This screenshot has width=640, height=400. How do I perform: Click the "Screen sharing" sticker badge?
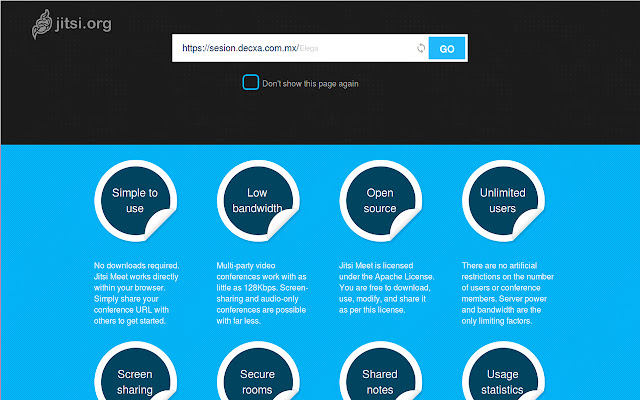pos(136,371)
